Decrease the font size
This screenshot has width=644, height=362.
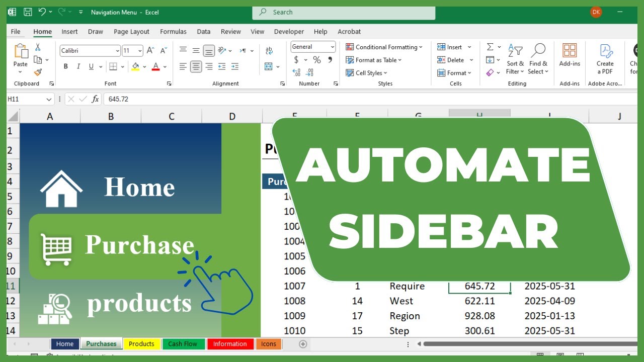click(164, 51)
